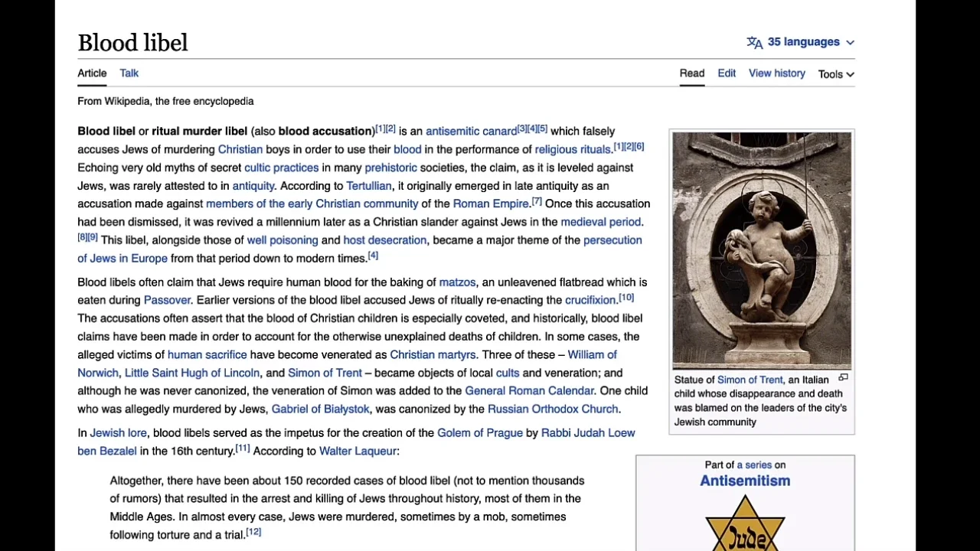Click the Walter Laqueur link
The width and height of the screenshot is (980, 551).
(x=358, y=452)
